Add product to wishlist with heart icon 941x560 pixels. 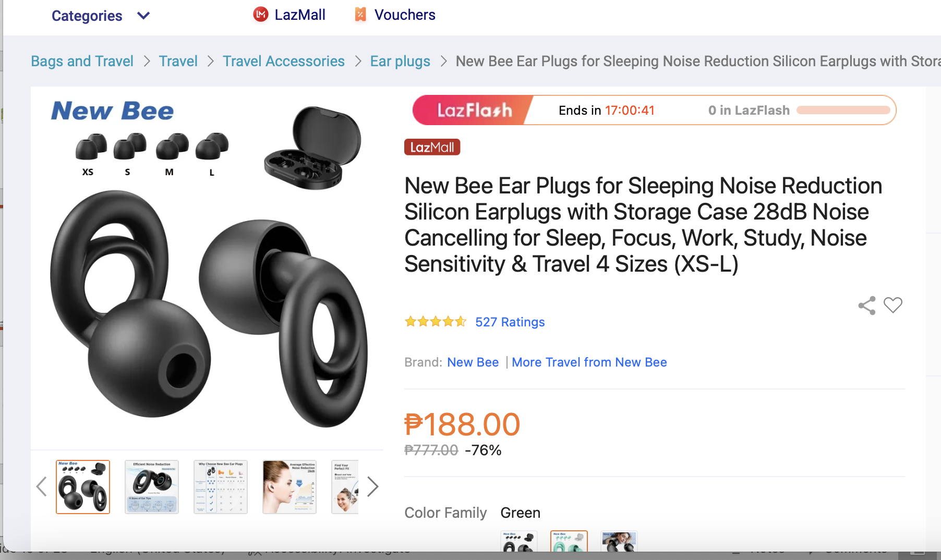pyautogui.click(x=892, y=305)
